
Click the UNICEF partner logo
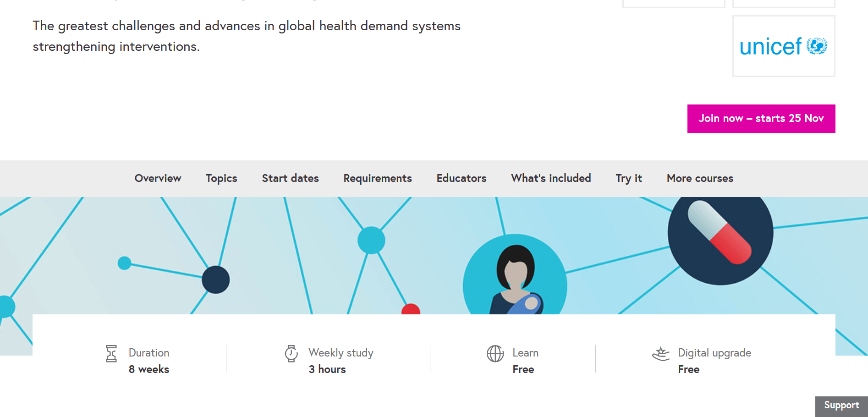pos(784,46)
